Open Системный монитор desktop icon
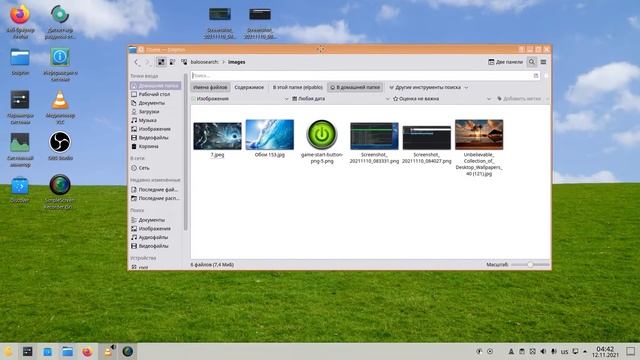Screen dimensions: 640x360 (x=20, y=149)
